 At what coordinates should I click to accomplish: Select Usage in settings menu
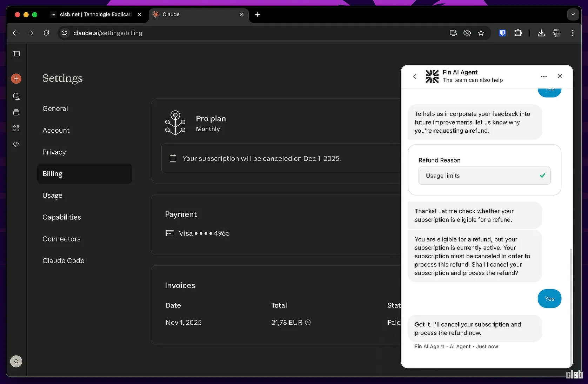point(52,196)
